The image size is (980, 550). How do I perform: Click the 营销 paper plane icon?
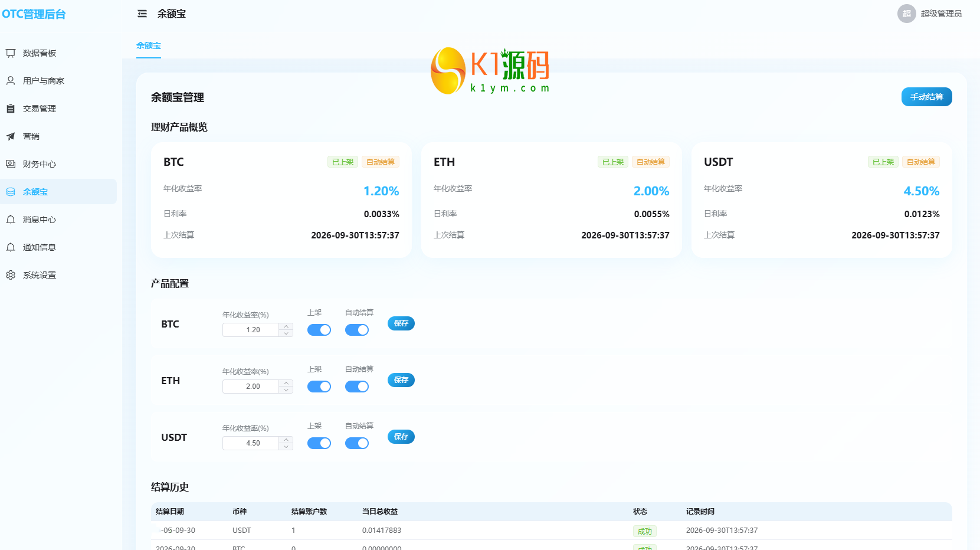click(x=11, y=136)
